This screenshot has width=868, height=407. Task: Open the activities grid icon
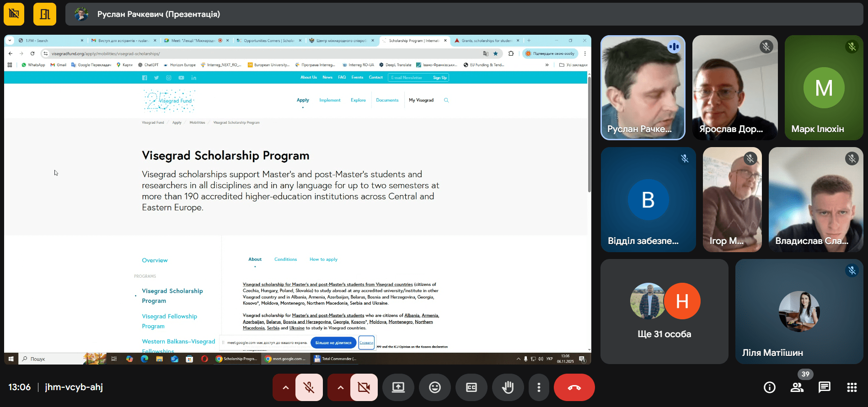coord(852,387)
